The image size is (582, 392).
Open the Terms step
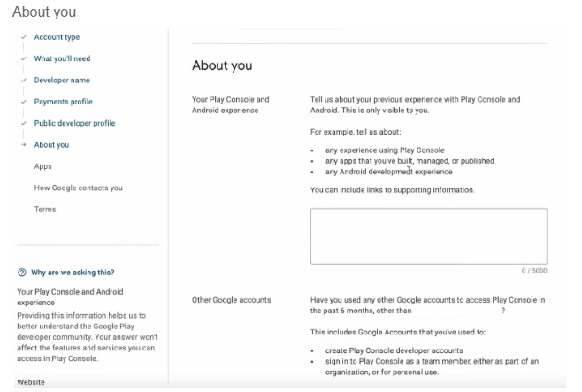tap(44, 210)
